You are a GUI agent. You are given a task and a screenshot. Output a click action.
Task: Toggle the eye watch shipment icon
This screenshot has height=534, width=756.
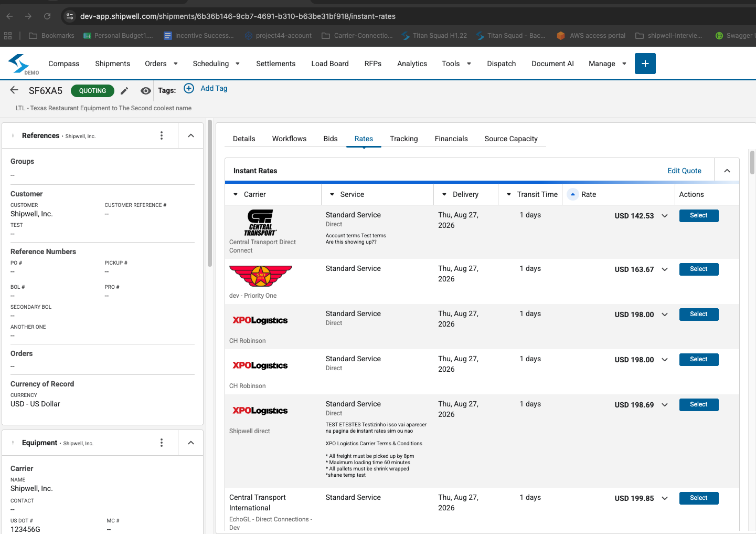pos(146,91)
